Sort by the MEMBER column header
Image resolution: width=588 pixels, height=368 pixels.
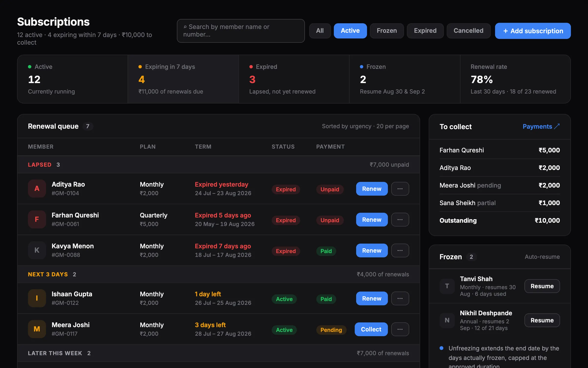click(x=41, y=147)
